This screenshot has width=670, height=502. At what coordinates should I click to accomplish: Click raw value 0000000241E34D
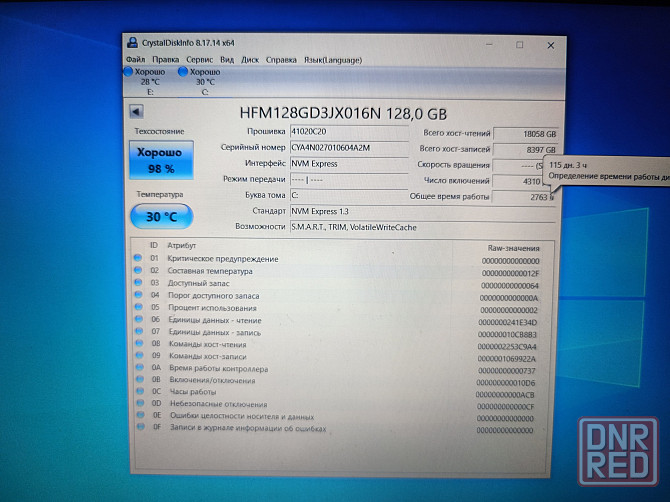coord(508,322)
